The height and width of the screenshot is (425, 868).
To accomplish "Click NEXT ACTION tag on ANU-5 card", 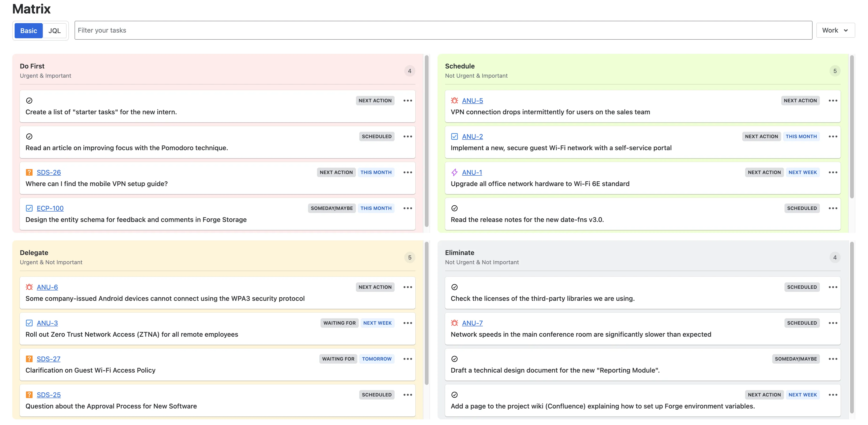I will click(800, 101).
